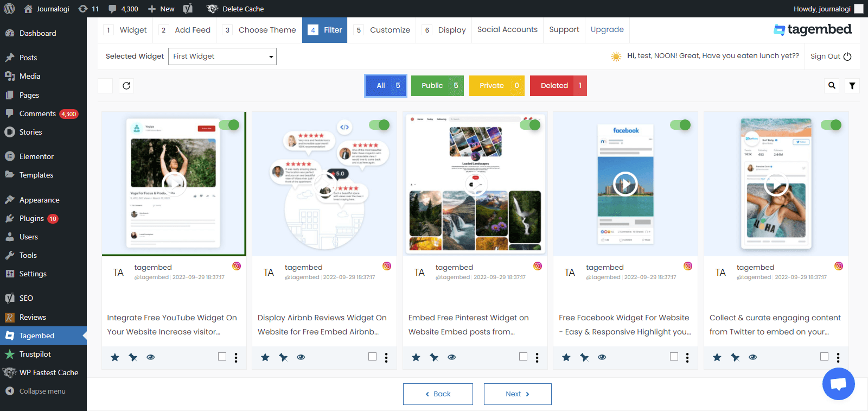This screenshot has height=411, width=868.
Task: Open the Add Feed tab
Action: click(x=186, y=30)
